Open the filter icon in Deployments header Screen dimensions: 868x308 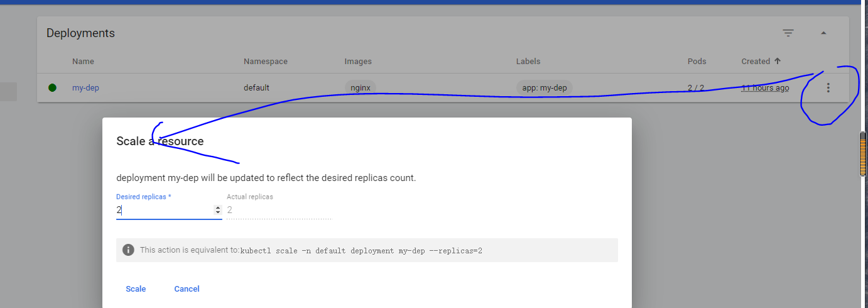788,33
